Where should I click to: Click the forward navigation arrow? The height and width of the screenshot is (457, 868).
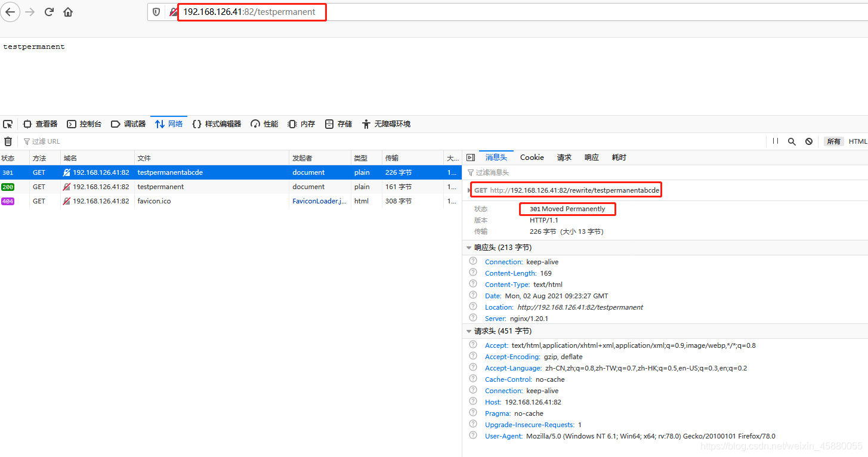pyautogui.click(x=30, y=11)
